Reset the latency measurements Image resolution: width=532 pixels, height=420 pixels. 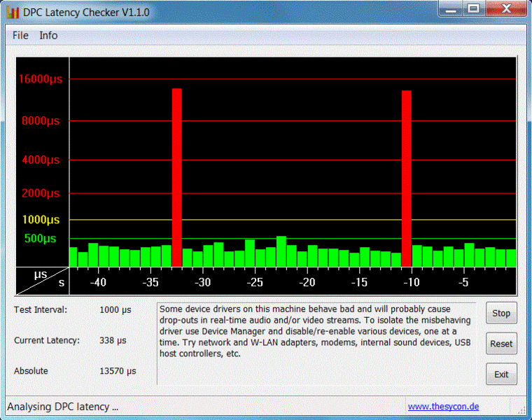tap(501, 344)
